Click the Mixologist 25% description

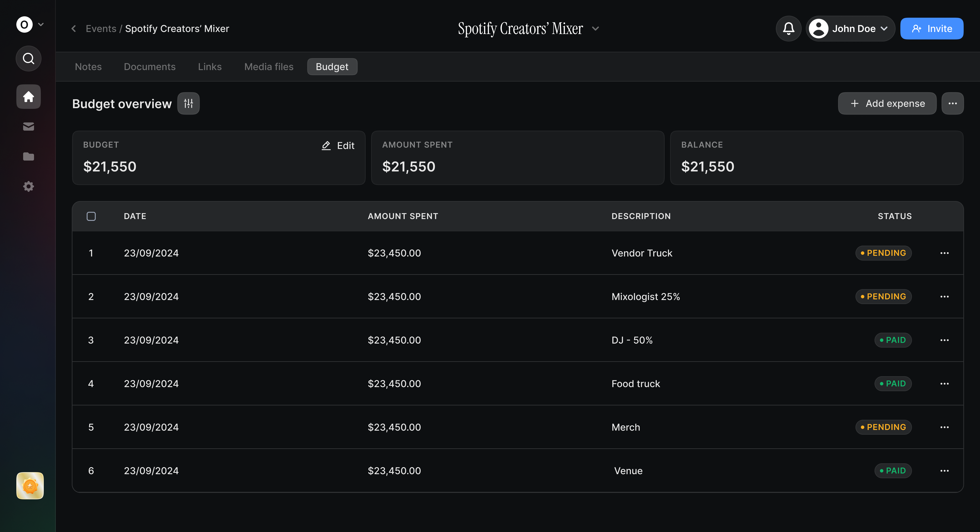click(646, 297)
